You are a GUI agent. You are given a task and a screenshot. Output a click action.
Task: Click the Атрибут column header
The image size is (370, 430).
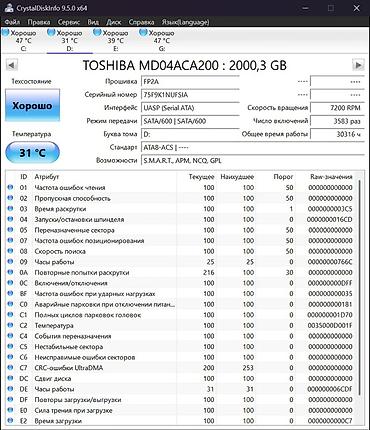[47, 177]
